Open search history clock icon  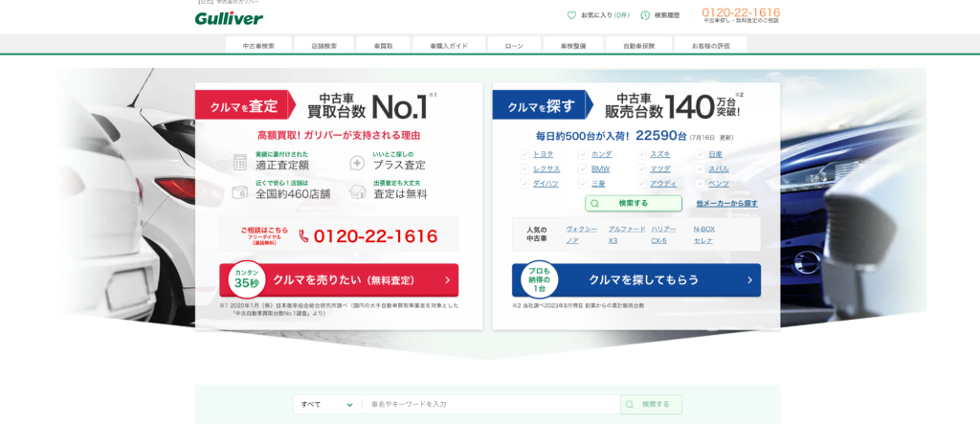tap(645, 15)
